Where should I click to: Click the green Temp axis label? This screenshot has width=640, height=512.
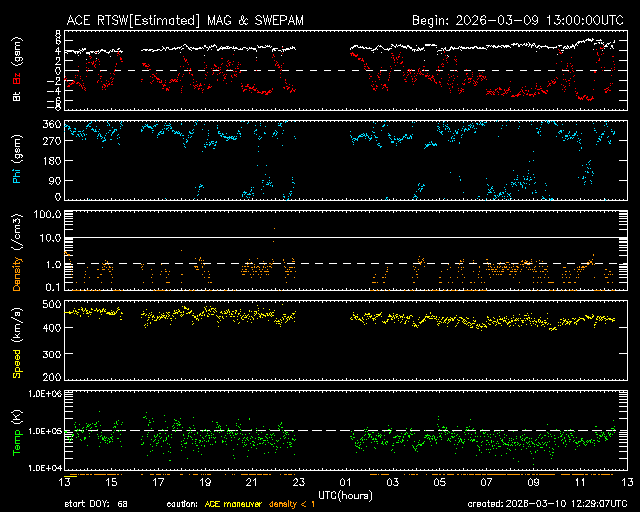(17, 442)
